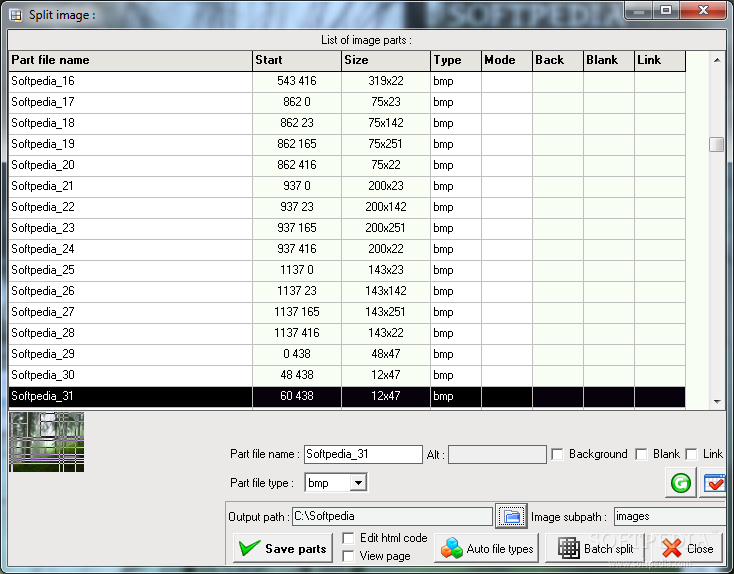Click the start value 937 0
The image size is (734, 574).
click(297, 187)
